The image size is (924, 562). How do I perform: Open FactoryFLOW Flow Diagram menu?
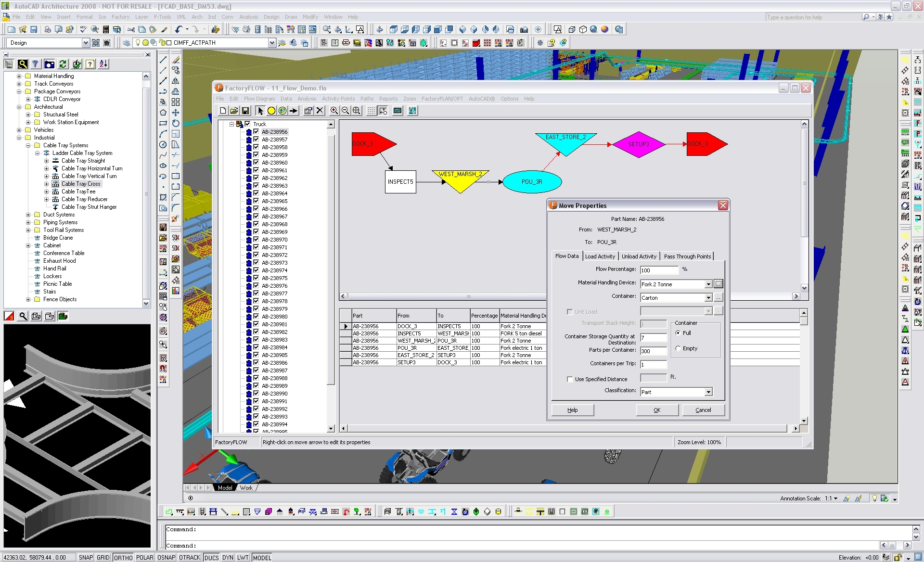[259, 99]
